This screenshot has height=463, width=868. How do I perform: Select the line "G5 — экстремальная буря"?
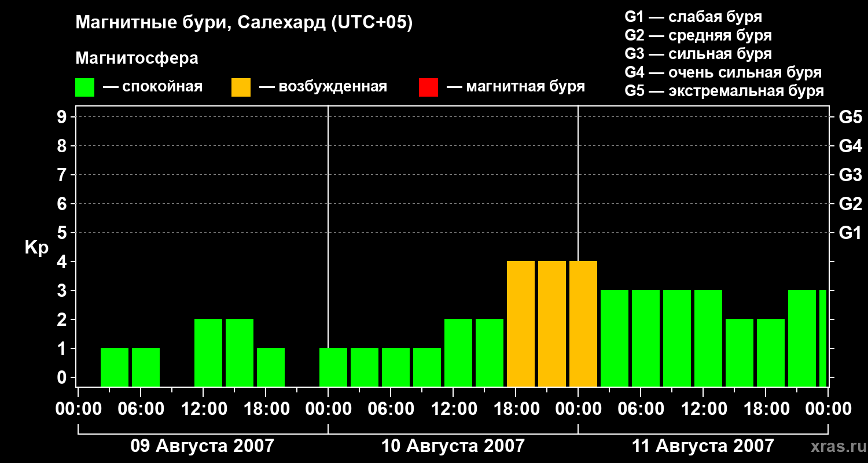tap(724, 91)
